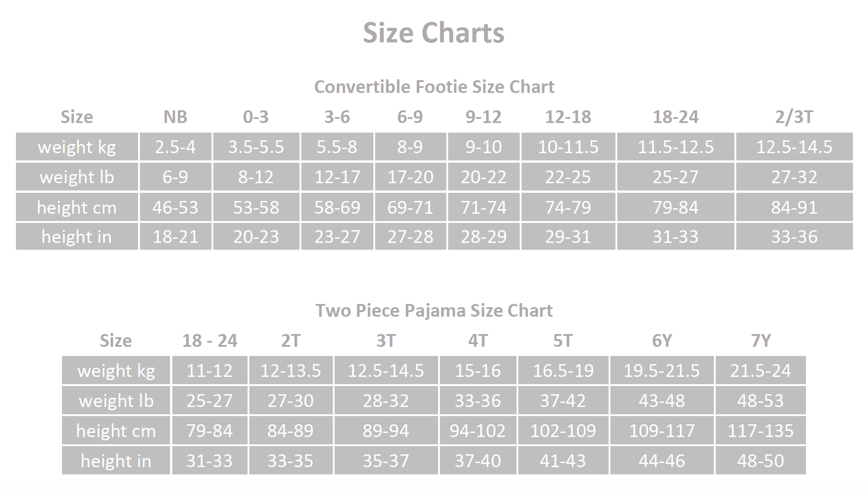Select the NB size column header
This screenshot has height=494, width=868.
tap(176, 117)
